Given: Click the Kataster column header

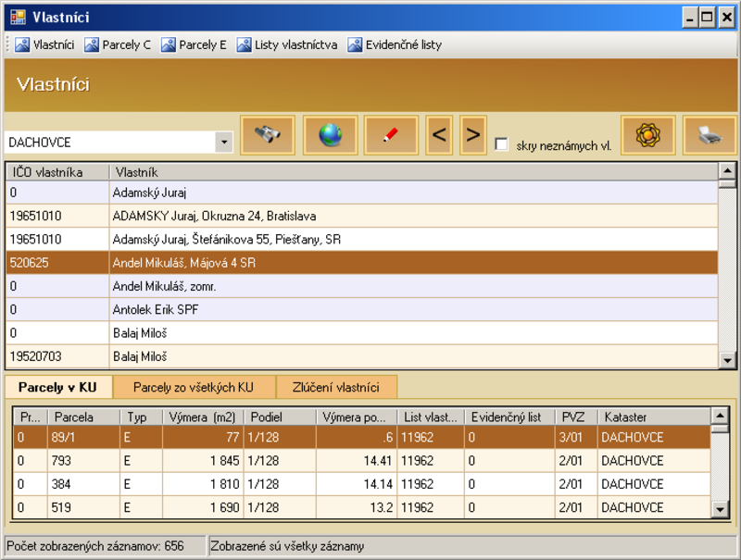Looking at the screenshot, I should pos(654,417).
